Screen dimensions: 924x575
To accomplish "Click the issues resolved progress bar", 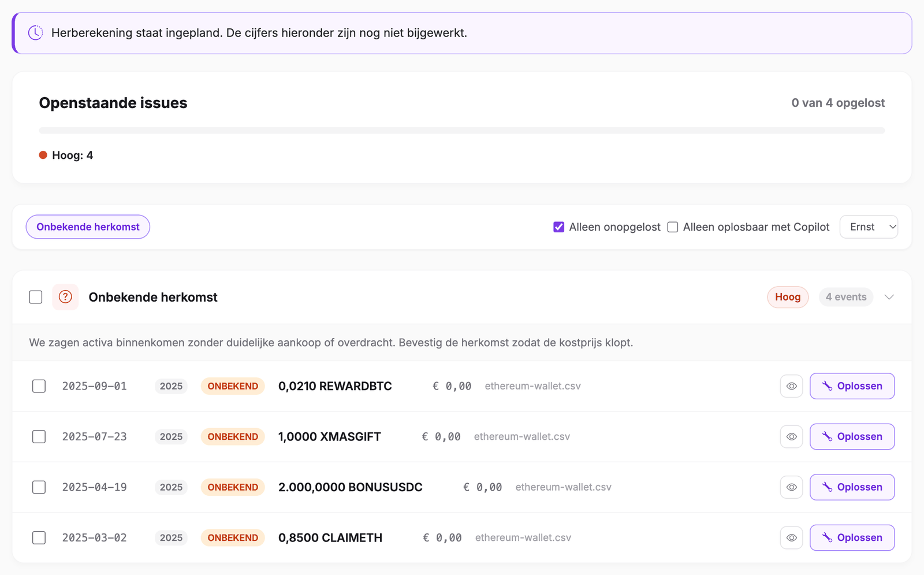I will [462, 131].
